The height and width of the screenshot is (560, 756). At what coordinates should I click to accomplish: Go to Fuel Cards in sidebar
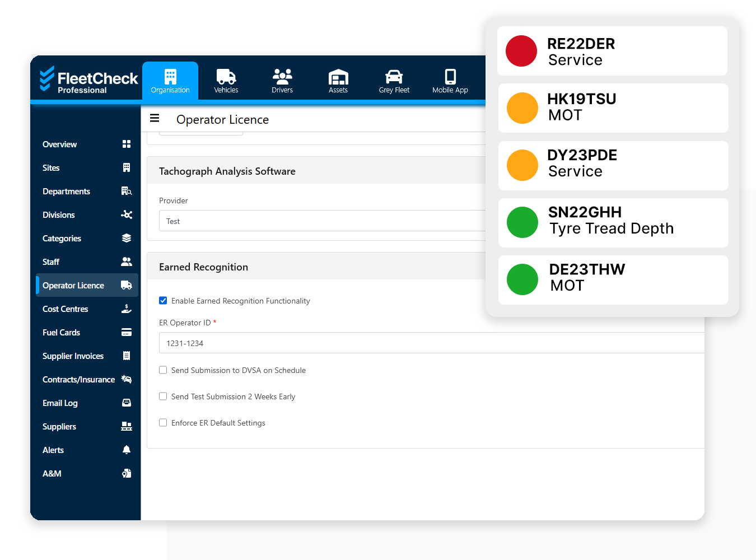(62, 333)
